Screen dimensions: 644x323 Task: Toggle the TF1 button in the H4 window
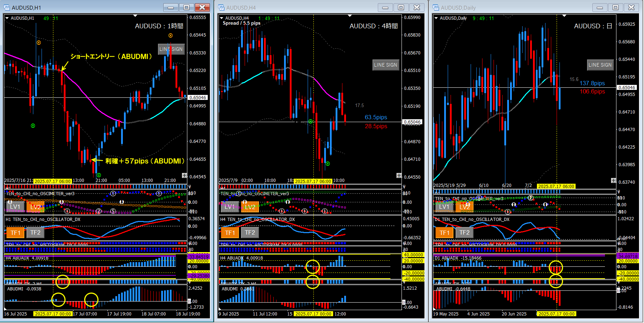click(x=230, y=233)
